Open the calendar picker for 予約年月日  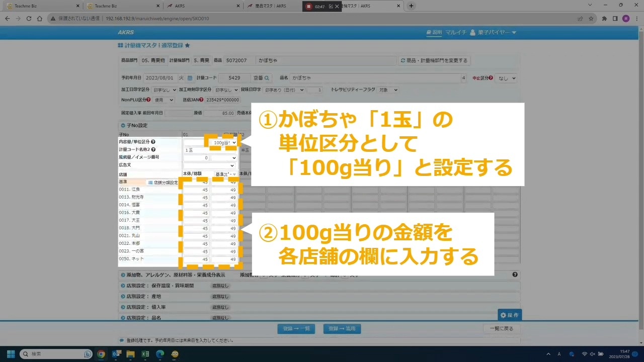click(190, 78)
